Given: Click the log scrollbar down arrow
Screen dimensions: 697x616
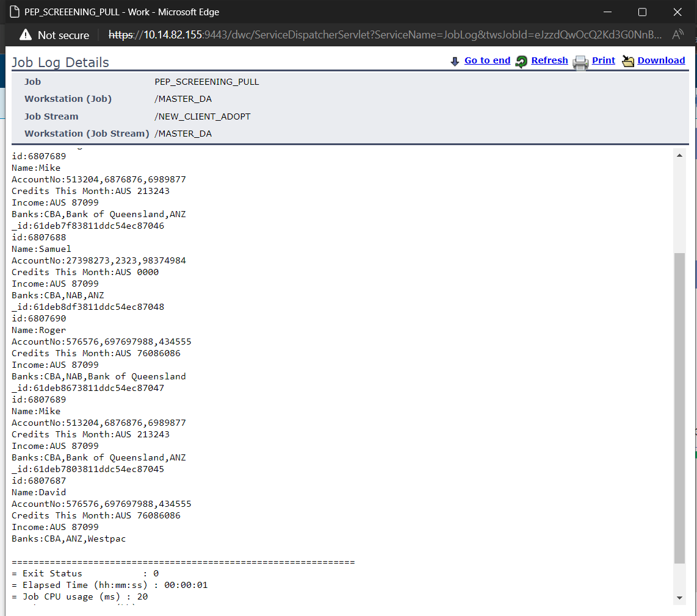Looking at the screenshot, I should click(x=679, y=598).
